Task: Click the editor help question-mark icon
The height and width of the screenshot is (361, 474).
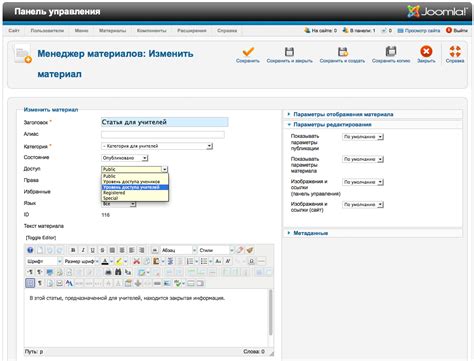Action: (x=30, y=250)
